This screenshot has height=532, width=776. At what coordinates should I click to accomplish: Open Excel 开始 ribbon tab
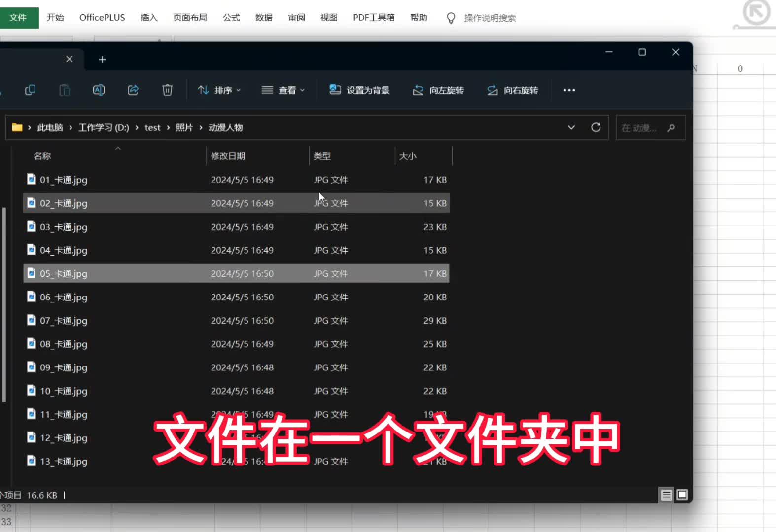[55, 18]
